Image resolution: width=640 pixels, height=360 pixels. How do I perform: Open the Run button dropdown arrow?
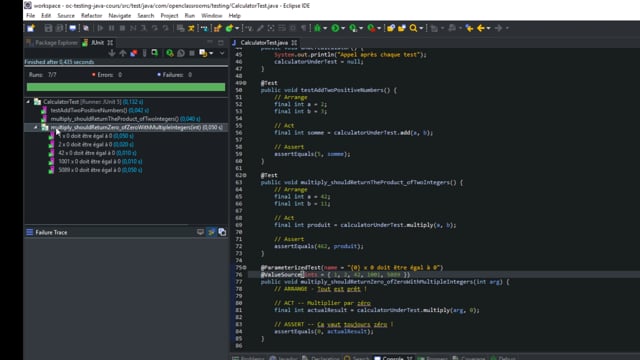(343, 28)
